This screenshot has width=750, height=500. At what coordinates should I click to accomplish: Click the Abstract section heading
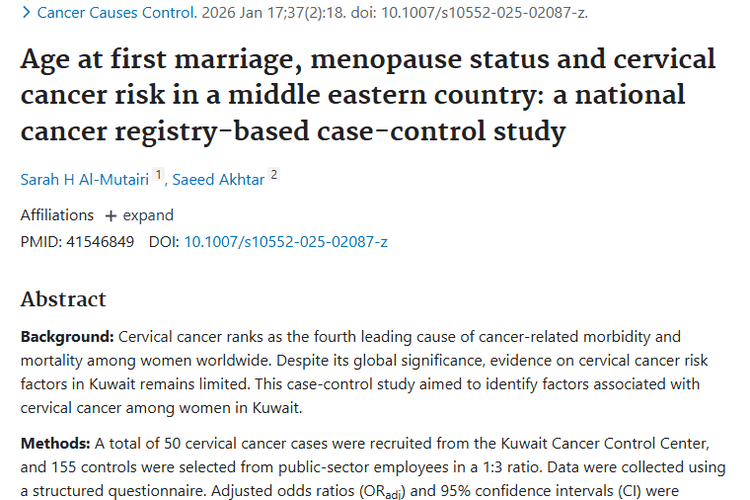click(63, 299)
